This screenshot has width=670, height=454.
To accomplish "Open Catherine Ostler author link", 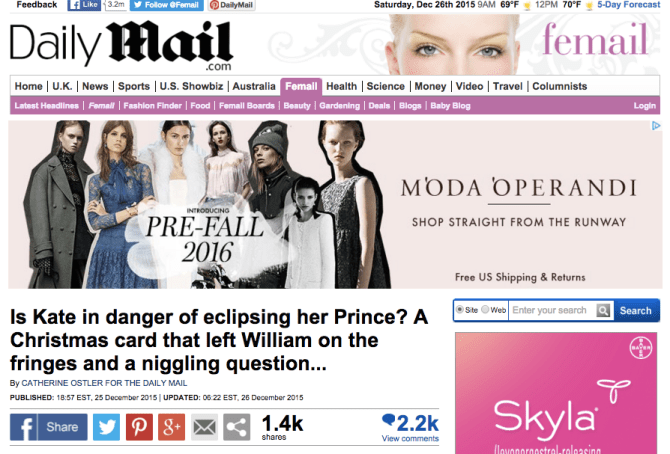I will tap(104, 383).
